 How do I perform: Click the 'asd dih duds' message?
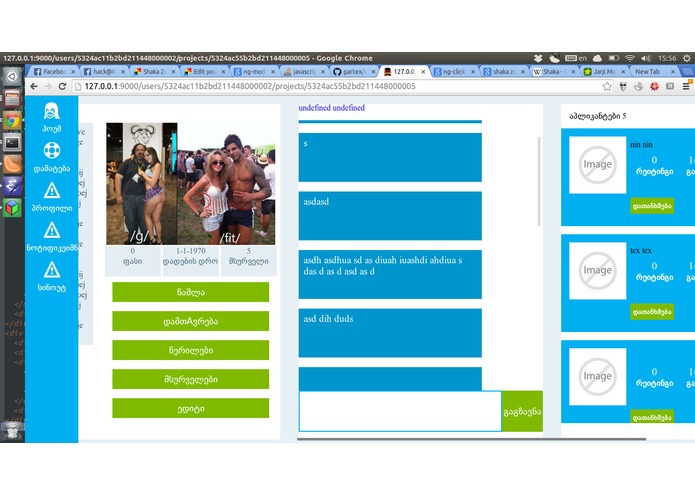click(390, 333)
